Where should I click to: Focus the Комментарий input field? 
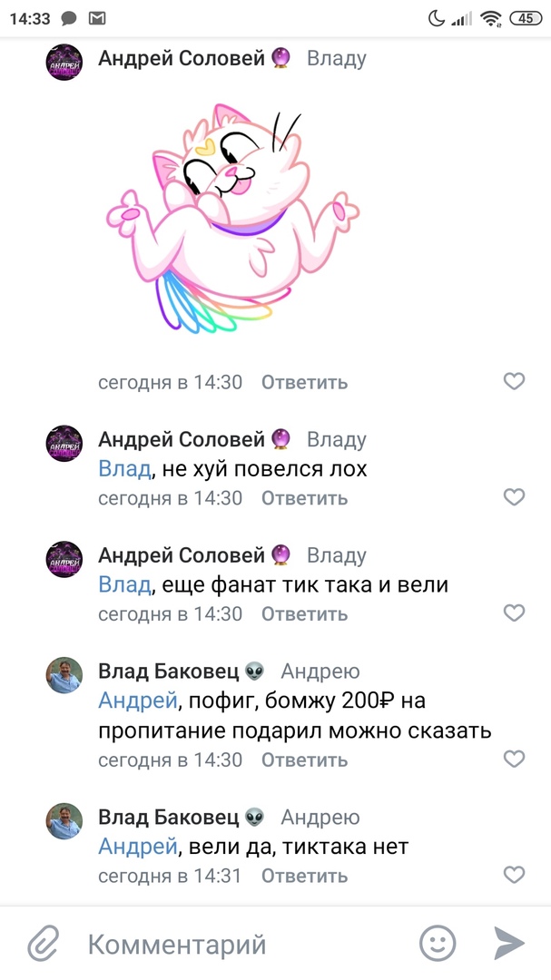[x=247, y=944]
